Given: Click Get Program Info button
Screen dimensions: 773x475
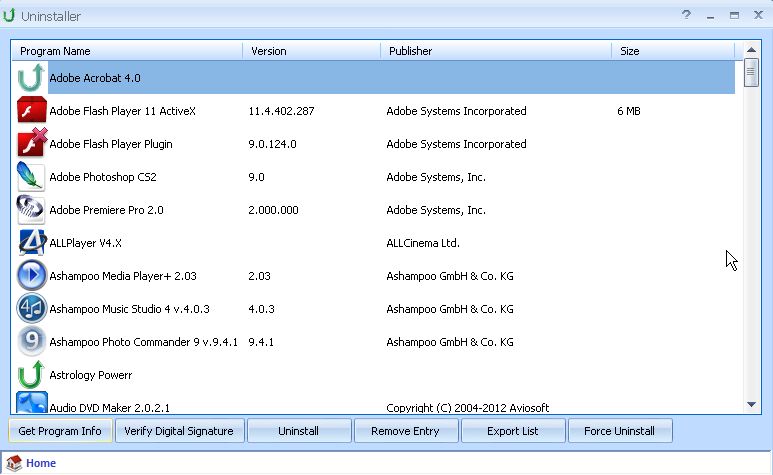Looking at the screenshot, I should pos(60,431).
